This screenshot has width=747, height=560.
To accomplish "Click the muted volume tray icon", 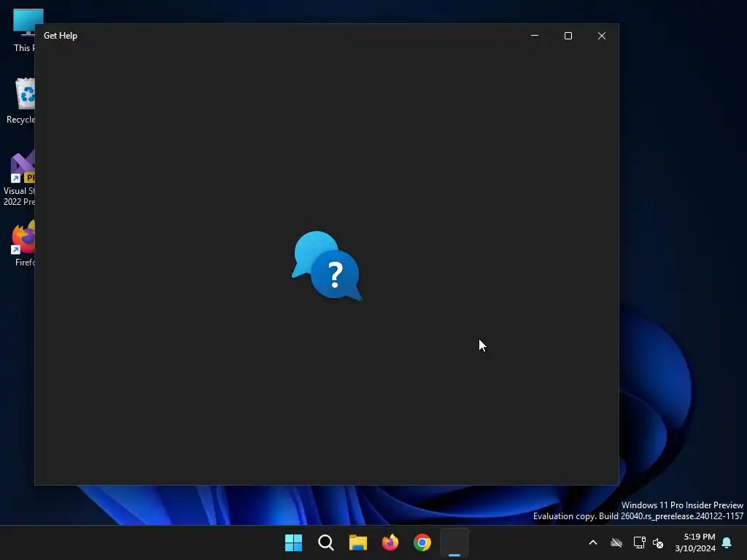I will tap(658, 542).
